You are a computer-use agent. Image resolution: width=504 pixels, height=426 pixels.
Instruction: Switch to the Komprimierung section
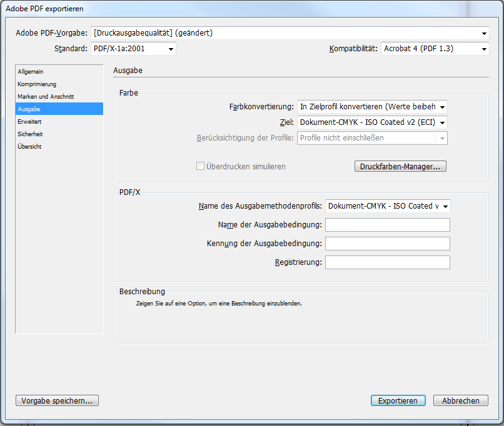point(37,84)
